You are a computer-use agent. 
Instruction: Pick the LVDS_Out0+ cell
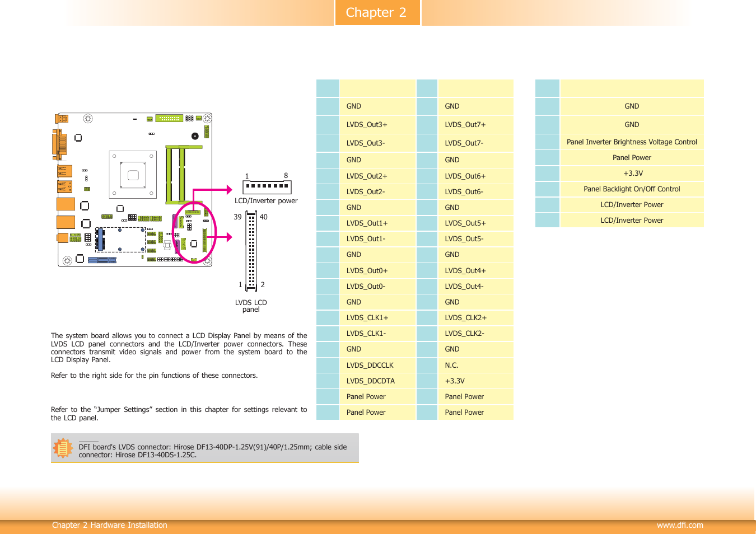point(377,271)
